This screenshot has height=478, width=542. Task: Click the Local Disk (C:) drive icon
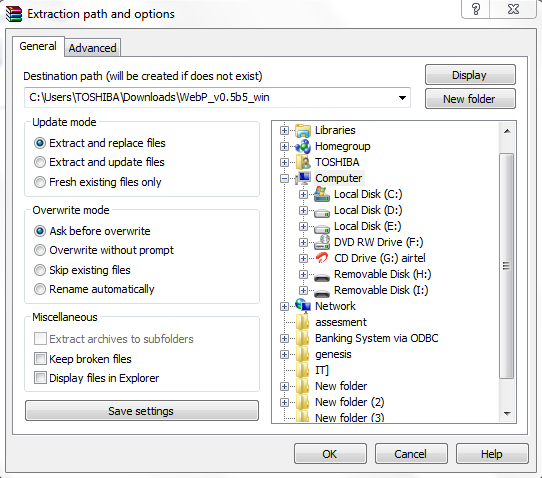322,194
